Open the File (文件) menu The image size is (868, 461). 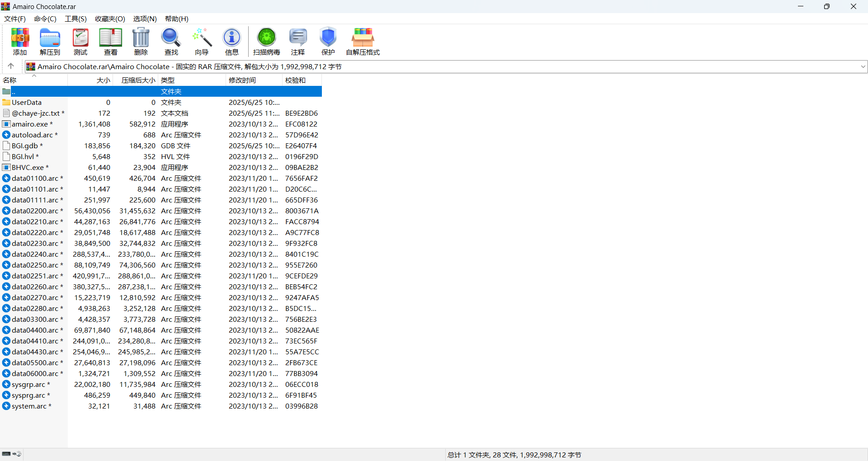(x=14, y=19)
